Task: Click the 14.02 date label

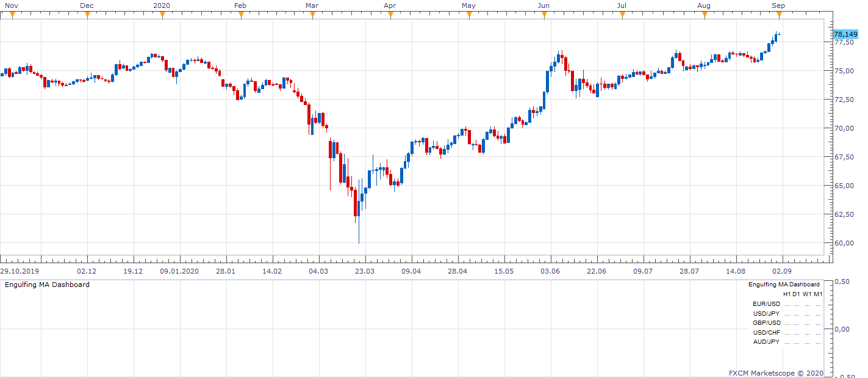Action: [271, 271]
